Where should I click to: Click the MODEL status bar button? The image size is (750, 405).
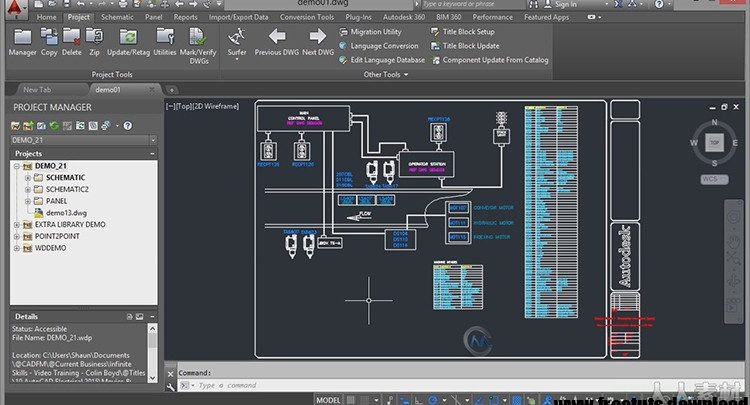(328, 400)
